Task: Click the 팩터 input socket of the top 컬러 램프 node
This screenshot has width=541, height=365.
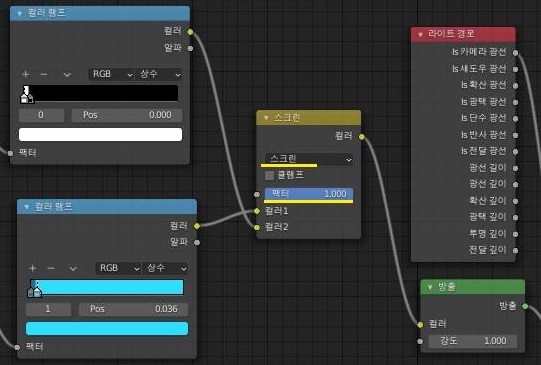Action: pyautogui.click(x=10, y=153)
